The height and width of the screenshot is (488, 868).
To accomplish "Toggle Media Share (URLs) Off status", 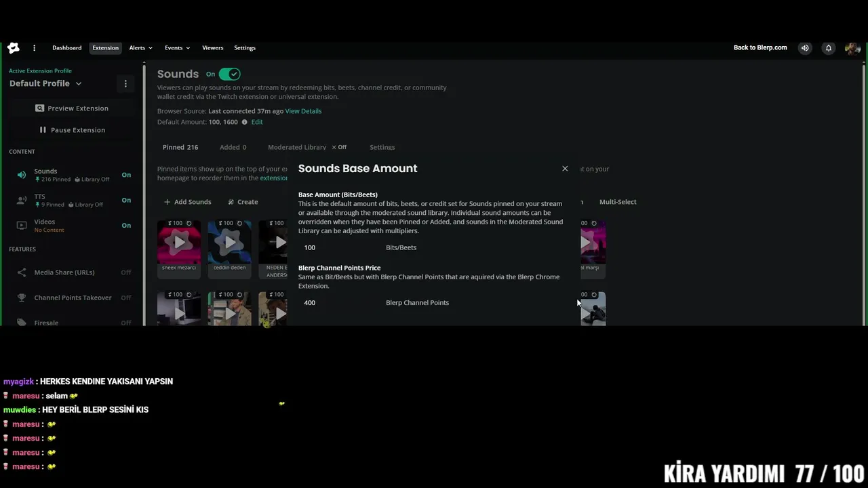I will [x=126, y=272].
